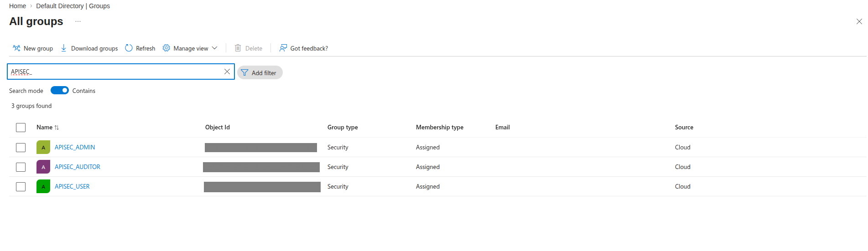This screenshot has height=251, width=868.
Task: Click the Membership type column header
Action: pyautogui.click(x=440, y=127)
